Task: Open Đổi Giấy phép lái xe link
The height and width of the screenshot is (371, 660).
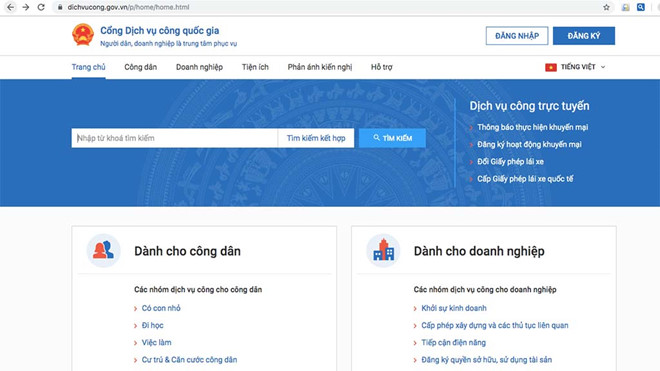Action: [x=510, y=162]
